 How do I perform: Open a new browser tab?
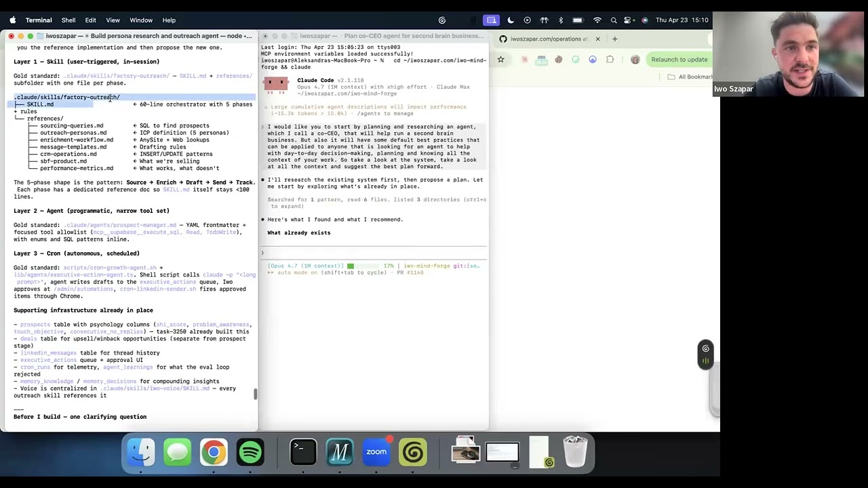coord(614,39)
